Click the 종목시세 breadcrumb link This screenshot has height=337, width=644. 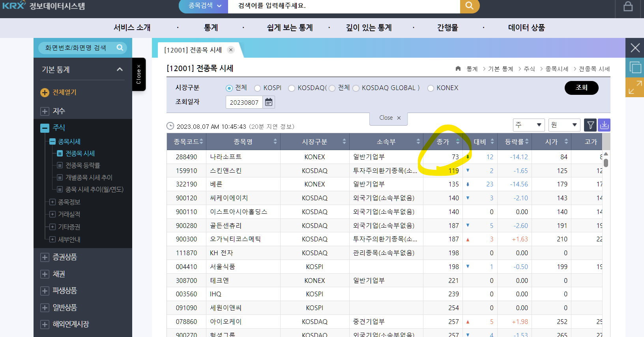click(x=556, y=69)
